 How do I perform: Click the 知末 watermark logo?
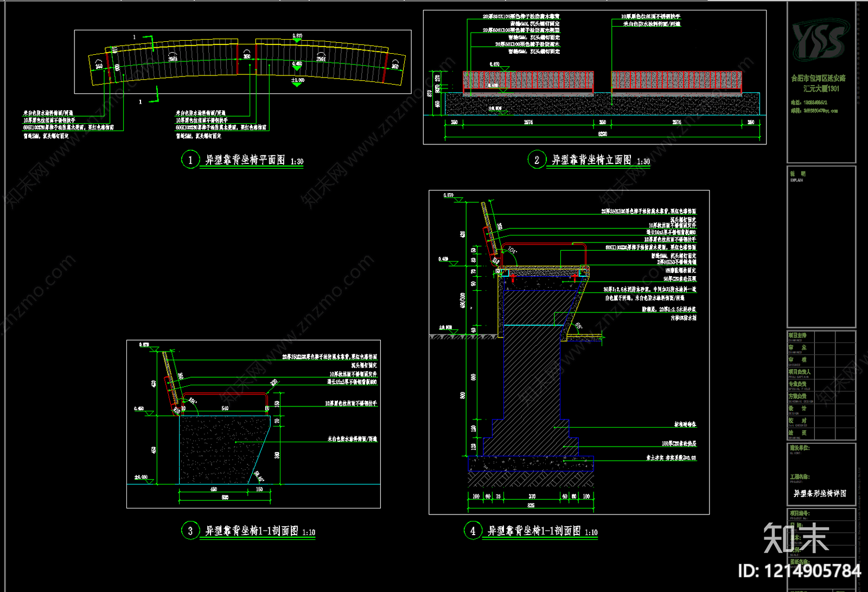point(796,538)
